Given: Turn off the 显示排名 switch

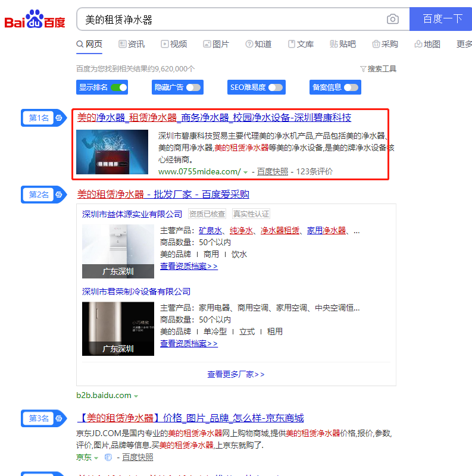Looking at the screenshot, I should 119,87.
